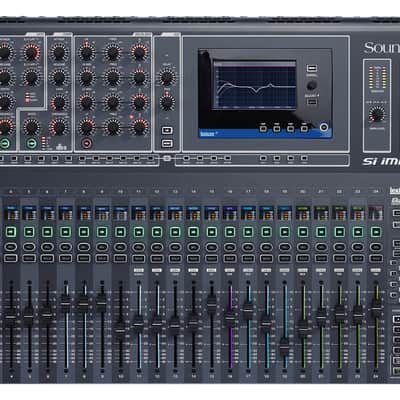Screen dimensions: 400x400
Task: Click the EQ low-frequency gain knob
Action: [86, 127]
